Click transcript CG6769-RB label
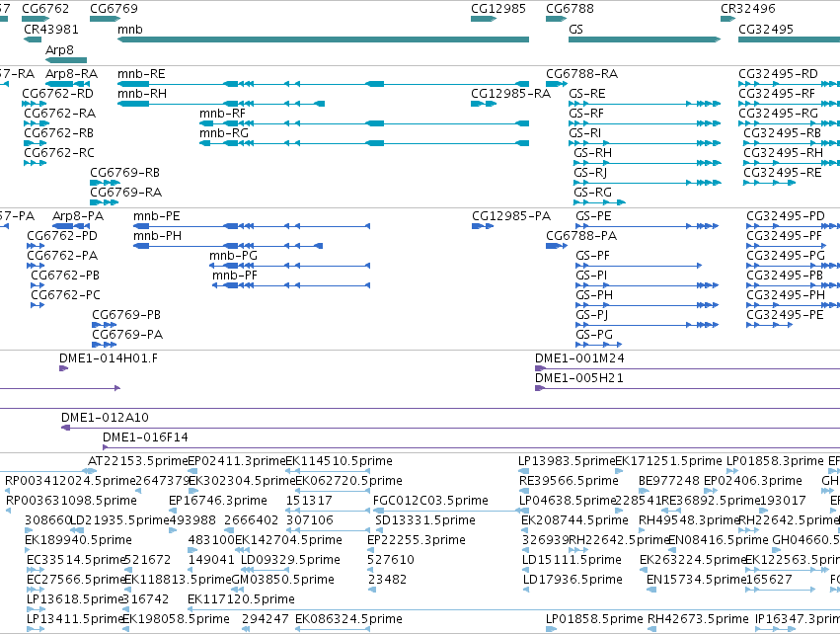840x634 pixels. [124, 173]
